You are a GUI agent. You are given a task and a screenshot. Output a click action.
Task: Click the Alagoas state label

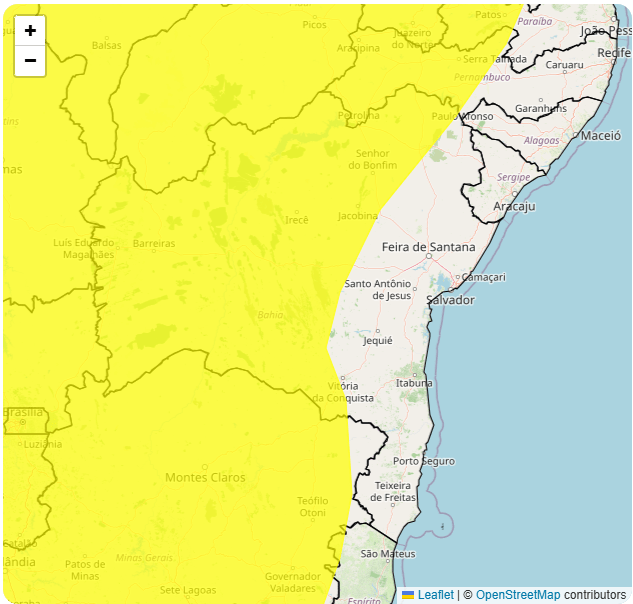541,141
